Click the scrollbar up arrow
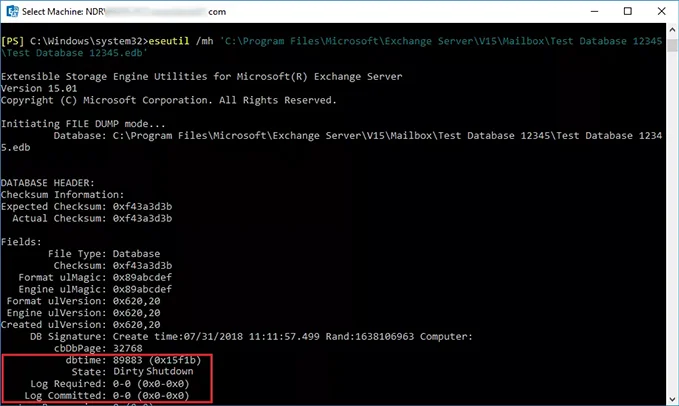Image resolution: width=679 pixels, height=406 pixels. click(x=672, y=30)
